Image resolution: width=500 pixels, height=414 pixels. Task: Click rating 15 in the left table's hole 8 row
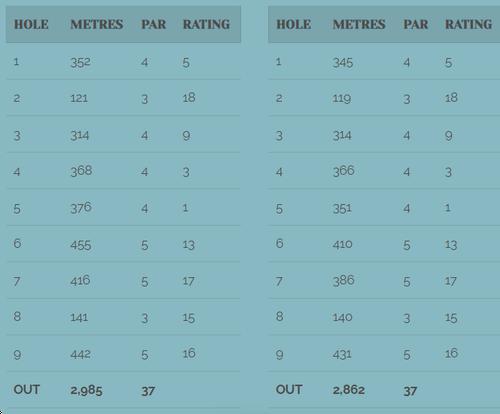click(x=189, y=318)
